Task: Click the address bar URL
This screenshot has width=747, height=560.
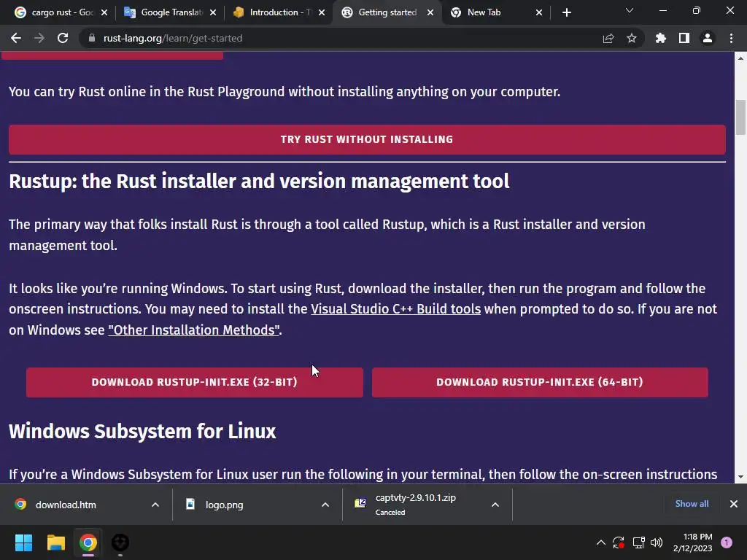Action: click(x=173, y=38)
